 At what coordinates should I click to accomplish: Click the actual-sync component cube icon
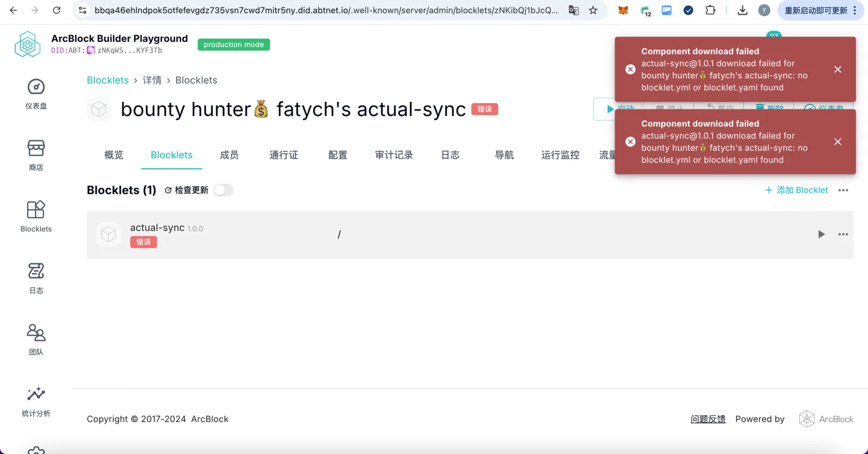(108, 234)
